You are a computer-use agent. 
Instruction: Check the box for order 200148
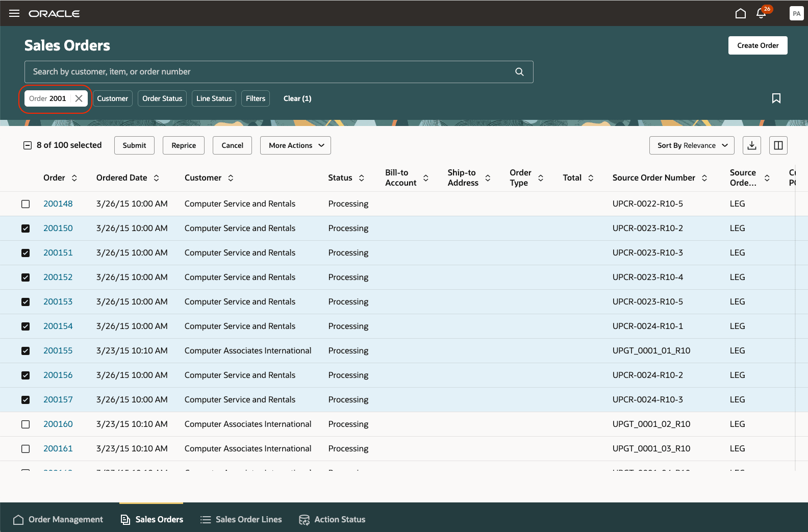tap(26, 204)
